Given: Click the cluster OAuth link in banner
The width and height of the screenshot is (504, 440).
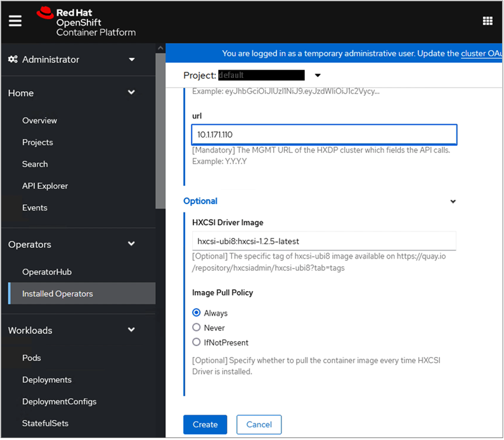Looking at the screenshot, I should click(482, 54).
